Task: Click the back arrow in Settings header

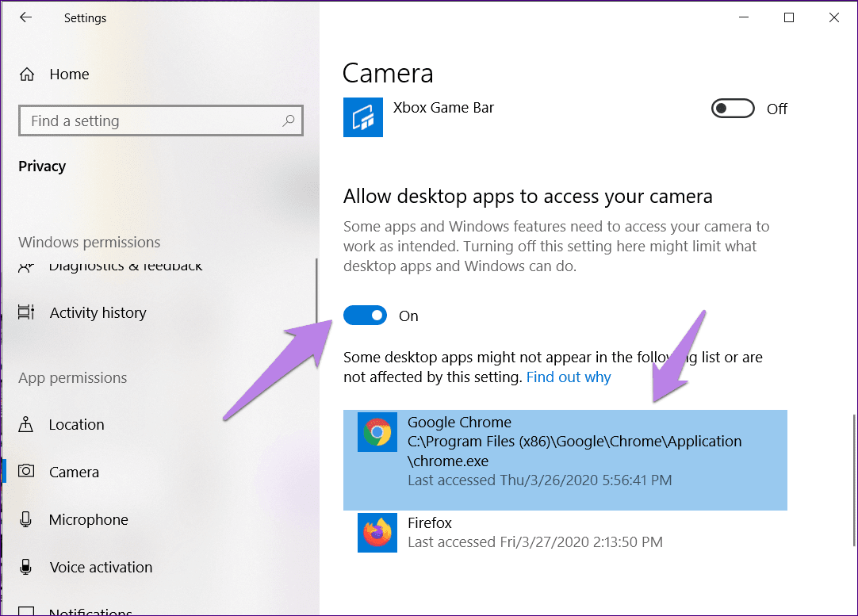Action: coord(26,17)
